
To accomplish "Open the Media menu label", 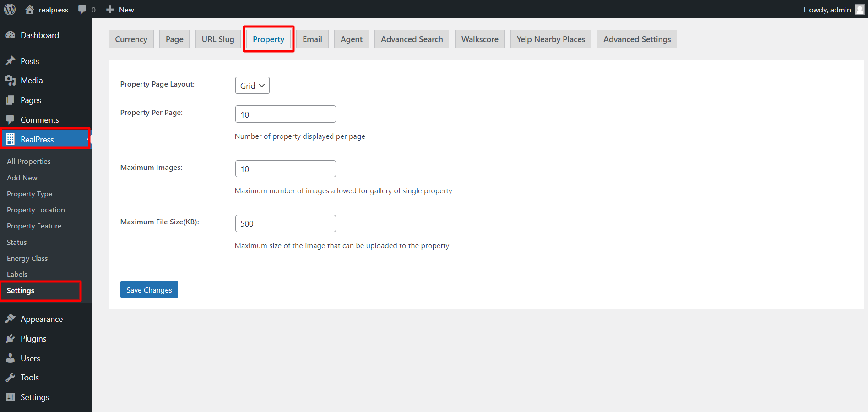I will click(x=32, y=81).
